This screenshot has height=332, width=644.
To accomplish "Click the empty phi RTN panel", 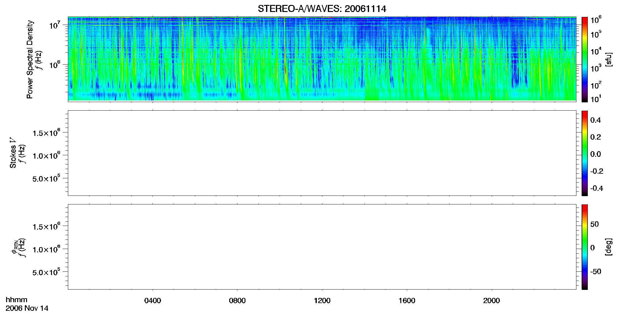I will [x=322, y=247].
